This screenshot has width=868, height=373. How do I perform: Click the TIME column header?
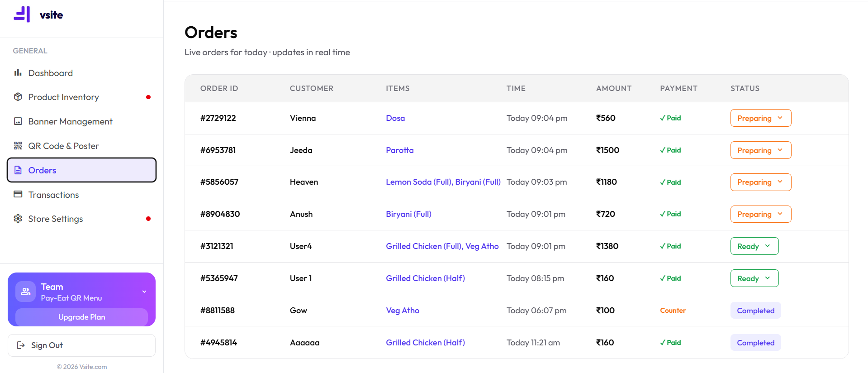[516, 88]
